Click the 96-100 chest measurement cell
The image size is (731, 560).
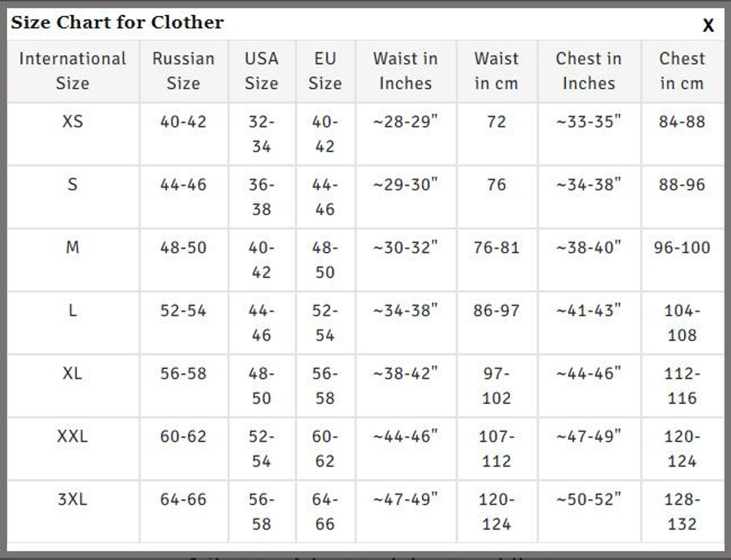[682, 247]
